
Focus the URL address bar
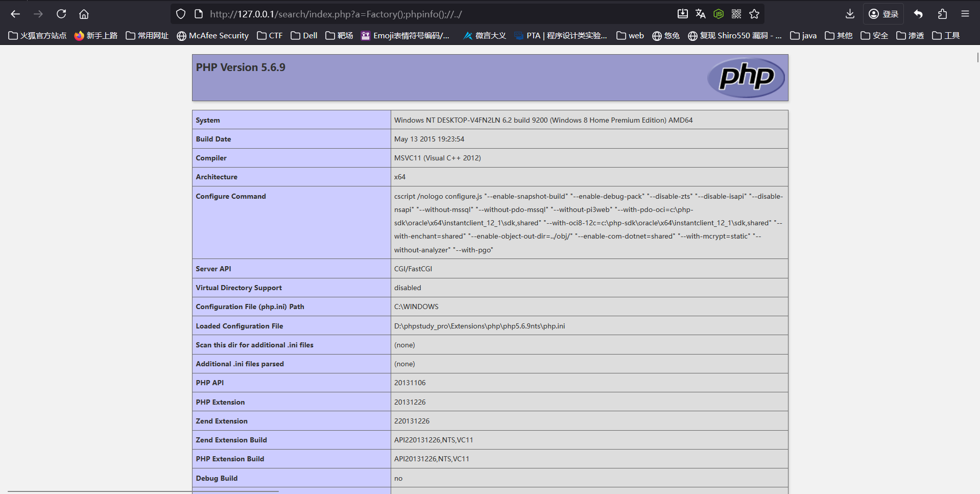(x=434, y=14)
